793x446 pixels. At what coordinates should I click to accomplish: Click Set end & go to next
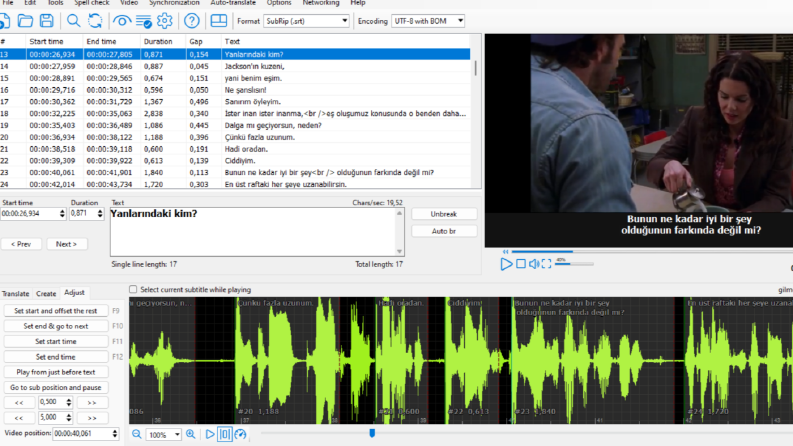coord(56,326)
